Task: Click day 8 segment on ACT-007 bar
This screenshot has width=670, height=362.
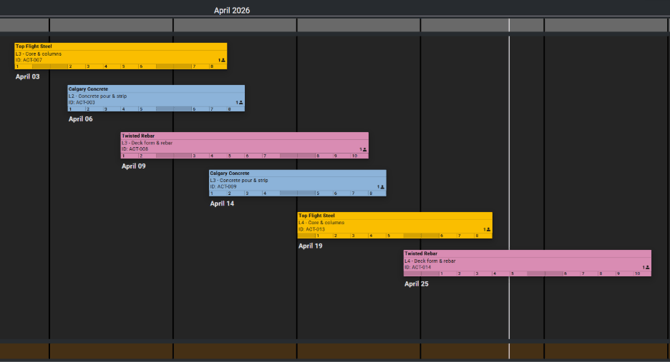Action: coord(218,67)
